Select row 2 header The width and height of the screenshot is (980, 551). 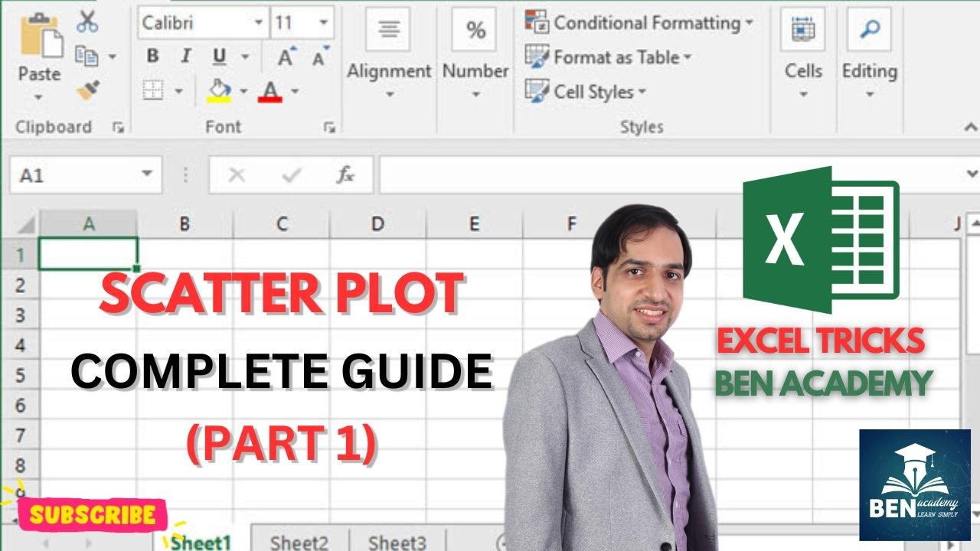[x=20, y=285]
